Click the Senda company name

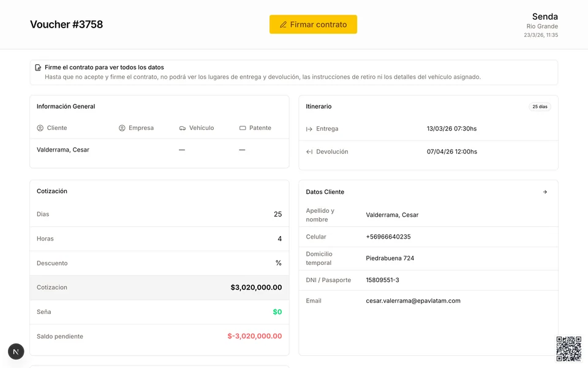pyautogui.click(x=545, y=17)
